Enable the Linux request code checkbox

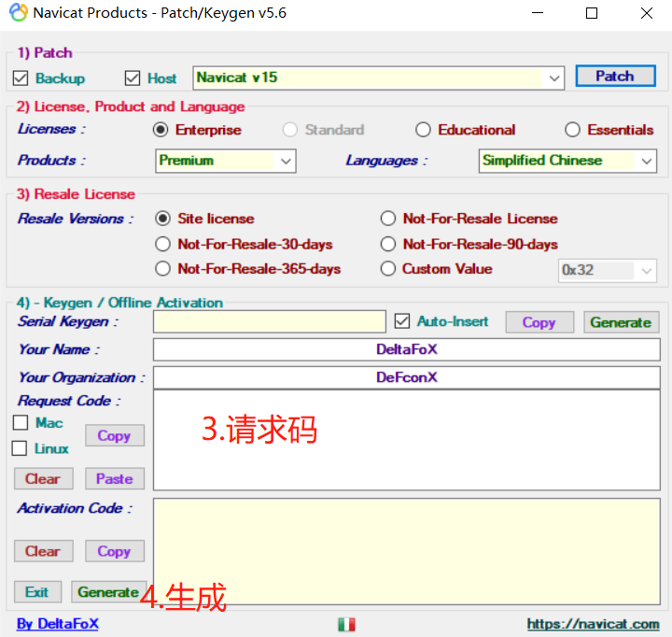[20, 448]
